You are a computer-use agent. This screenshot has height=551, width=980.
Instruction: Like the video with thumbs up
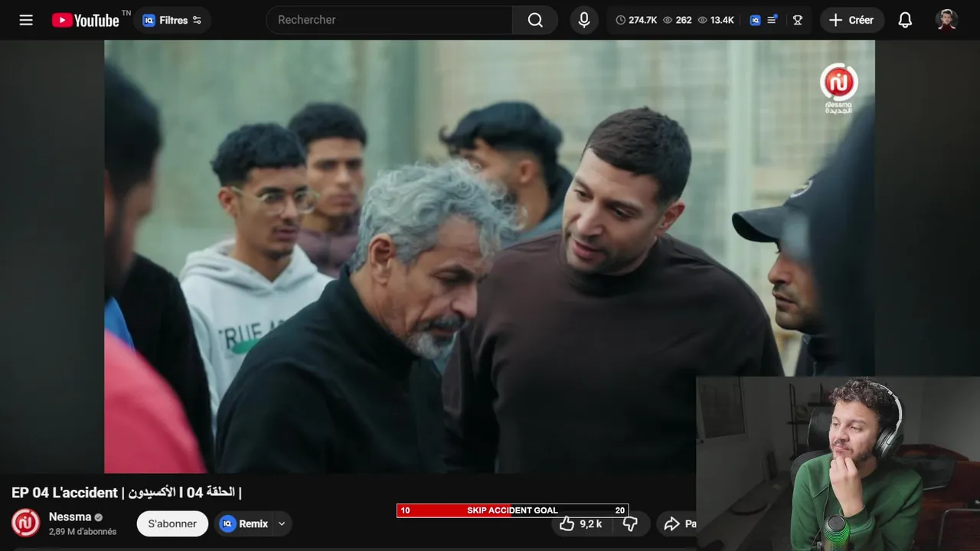point(581,523)
